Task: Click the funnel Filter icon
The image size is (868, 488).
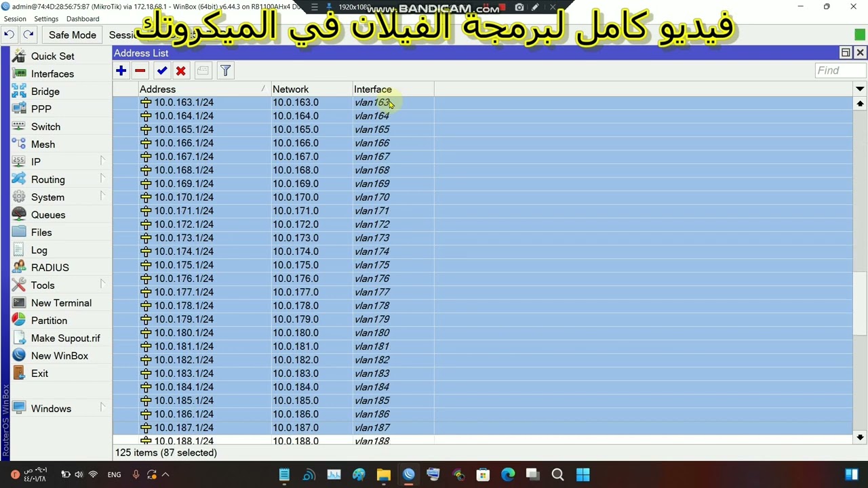Action: click(x=225, y=70)
